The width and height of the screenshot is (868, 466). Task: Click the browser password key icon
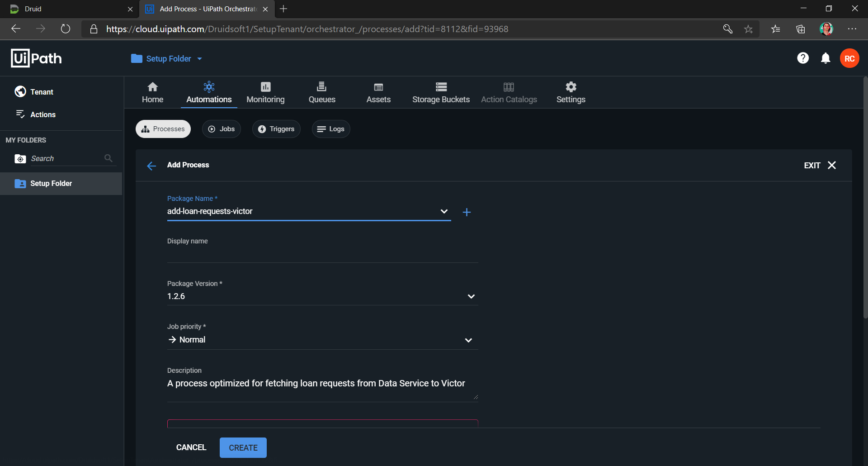pos(727,29)
